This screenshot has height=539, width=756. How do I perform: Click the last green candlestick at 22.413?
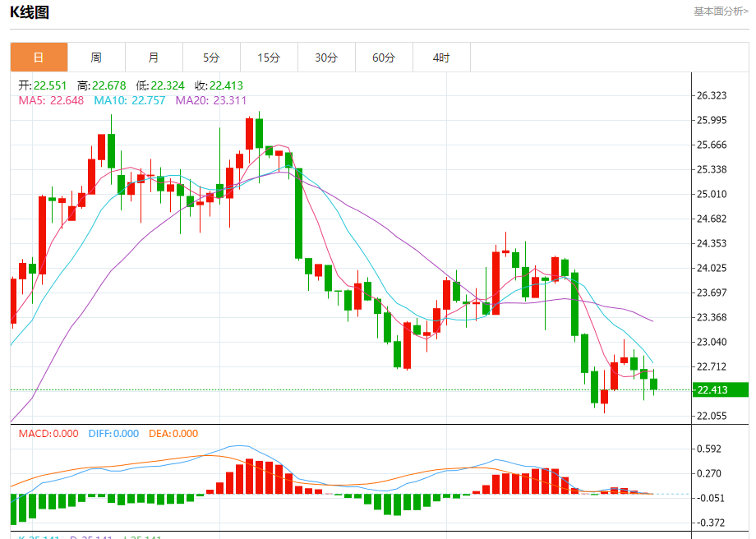click(654, 384)
